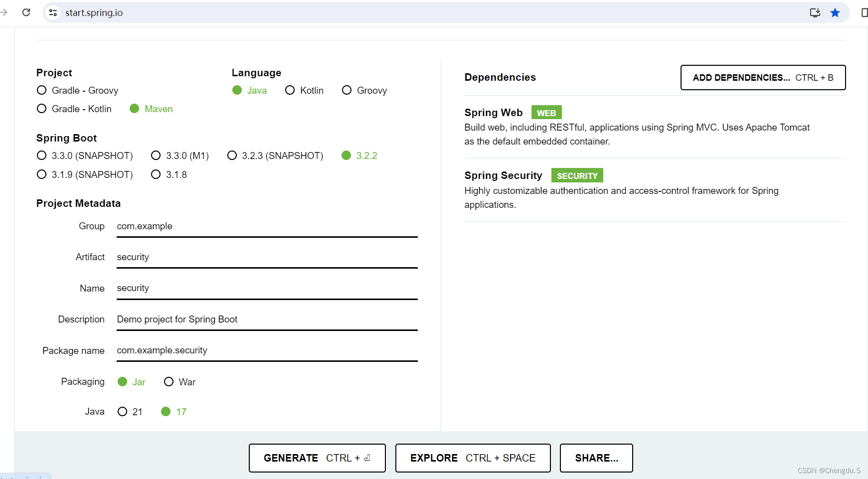Viewport: 868px width, 479px height.
Task: Edit the Package name field
Action: tap(267, 350)
